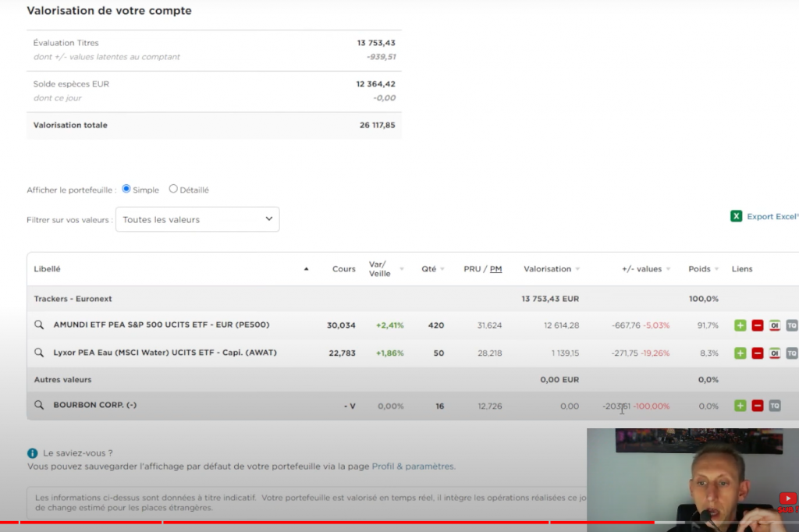Sort by the Poids column arrow
This screenshot has width=799, height=532.
pyautogui.click(x=716, y=269)
